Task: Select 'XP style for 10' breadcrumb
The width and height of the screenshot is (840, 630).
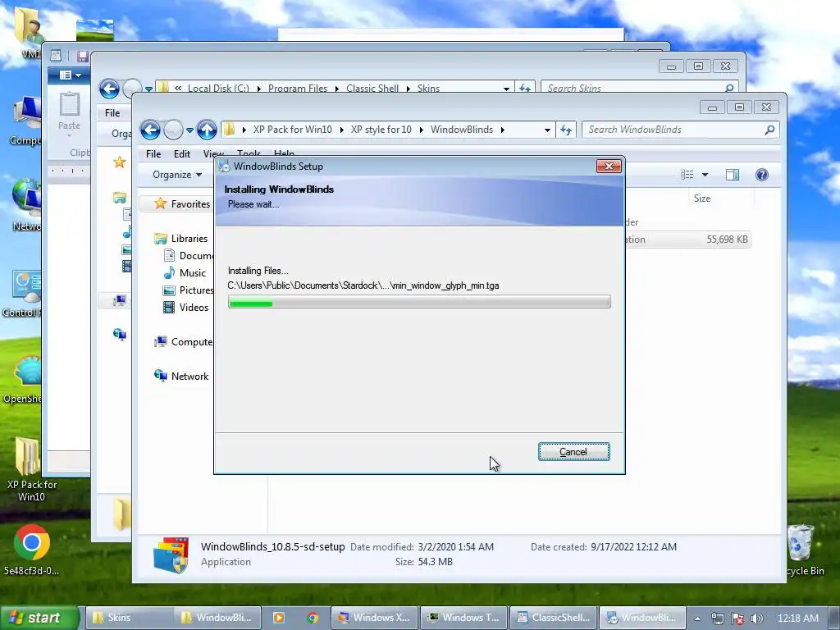Action: [x=381, y=130]
